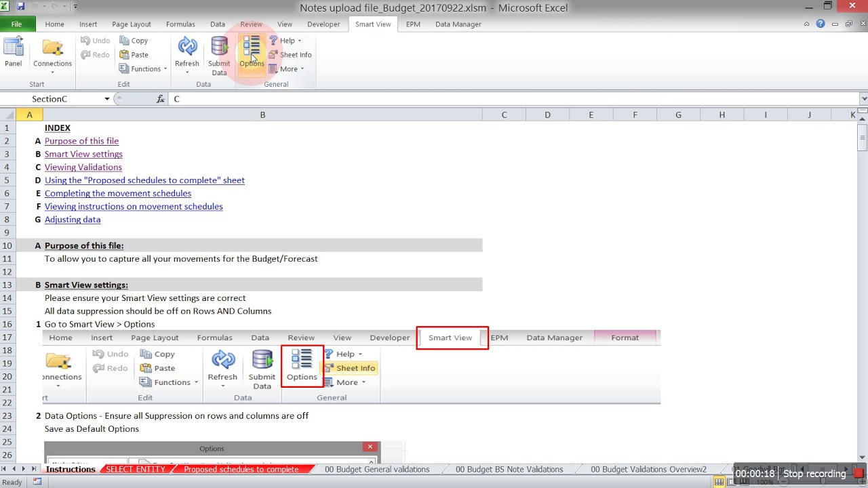Open the Connections dropdown in ribbon

[52, 55]
